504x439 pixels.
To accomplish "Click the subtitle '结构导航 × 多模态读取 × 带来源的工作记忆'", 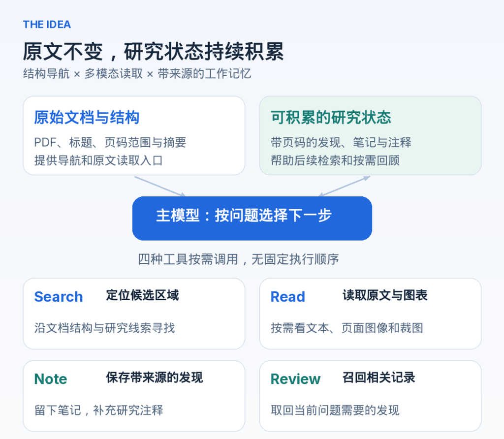I will 137,74.
